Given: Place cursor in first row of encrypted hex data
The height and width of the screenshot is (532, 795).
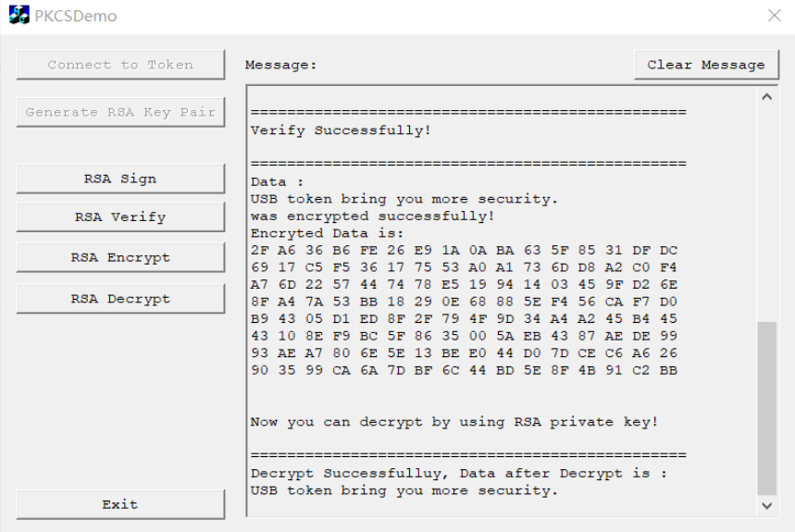Looking at the screenshot, I should point(464,251).
